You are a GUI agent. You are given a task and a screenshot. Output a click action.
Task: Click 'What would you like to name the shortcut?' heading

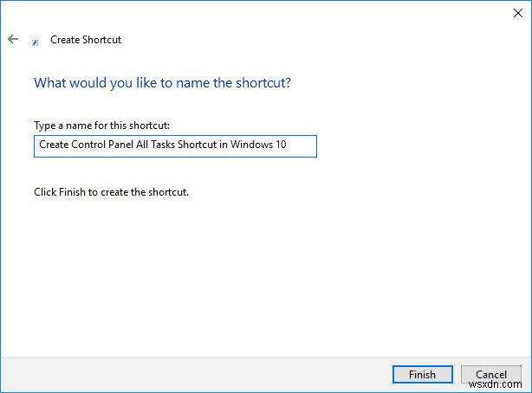(x=163, y=83)
